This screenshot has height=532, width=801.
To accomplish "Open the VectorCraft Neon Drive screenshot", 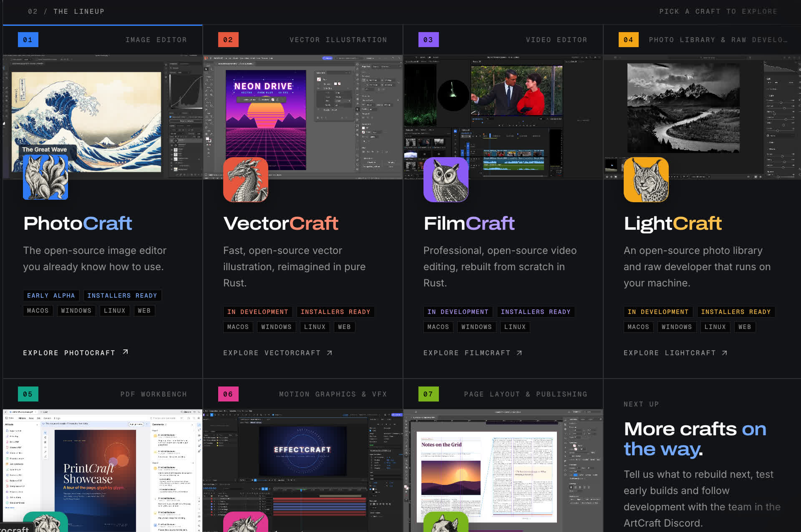I will click(x=303, y=117).
